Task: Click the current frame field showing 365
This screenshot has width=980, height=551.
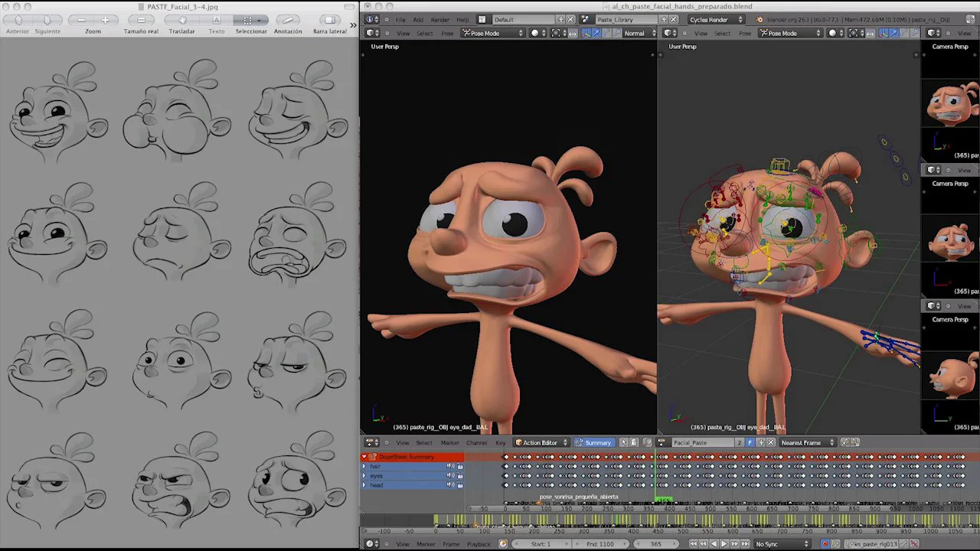Action: coord(655,544)
